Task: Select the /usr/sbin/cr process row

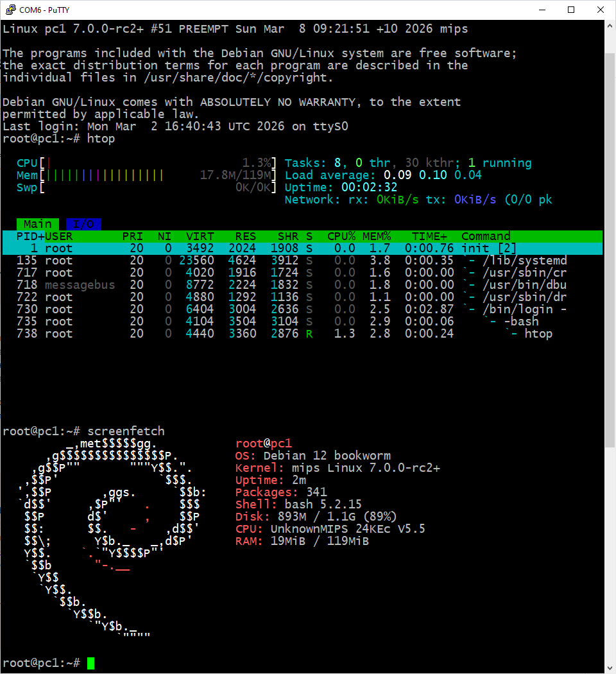Action: coord(302,273)
